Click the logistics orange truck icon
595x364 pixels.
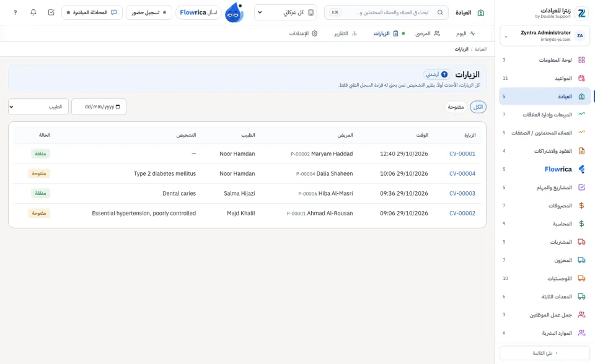point(581,279)
